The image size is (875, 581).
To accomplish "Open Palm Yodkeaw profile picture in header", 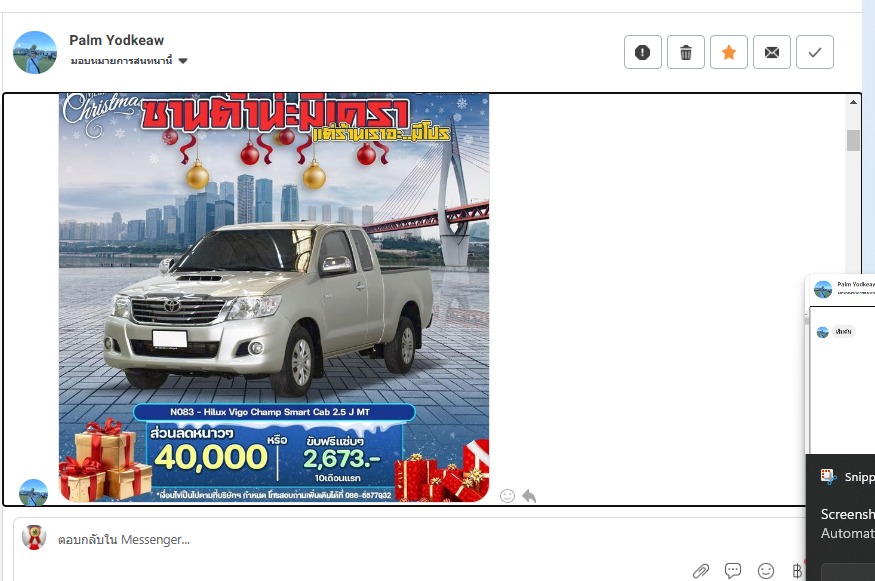I will (x=35, y=52).
